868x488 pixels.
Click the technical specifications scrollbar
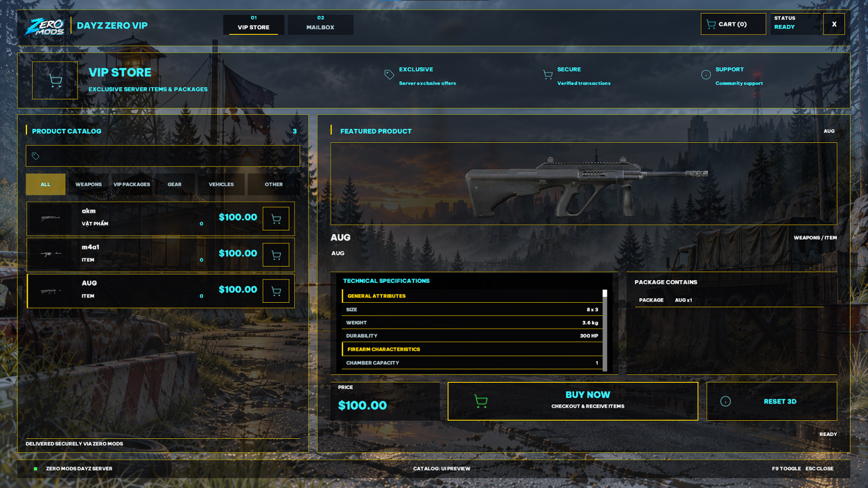coord(605,330)
